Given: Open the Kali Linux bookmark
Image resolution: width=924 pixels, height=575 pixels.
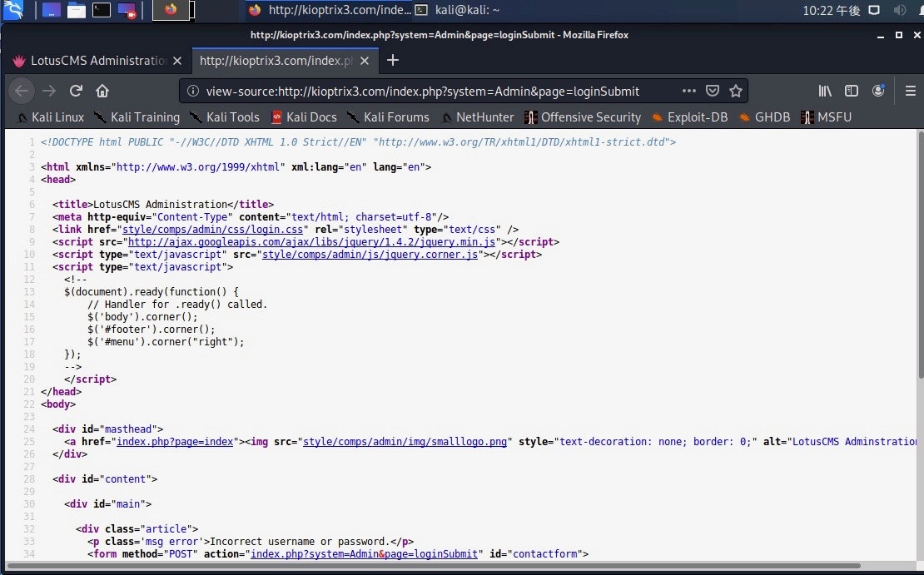Looking at the screenshot, I should (x=51, y=117).
